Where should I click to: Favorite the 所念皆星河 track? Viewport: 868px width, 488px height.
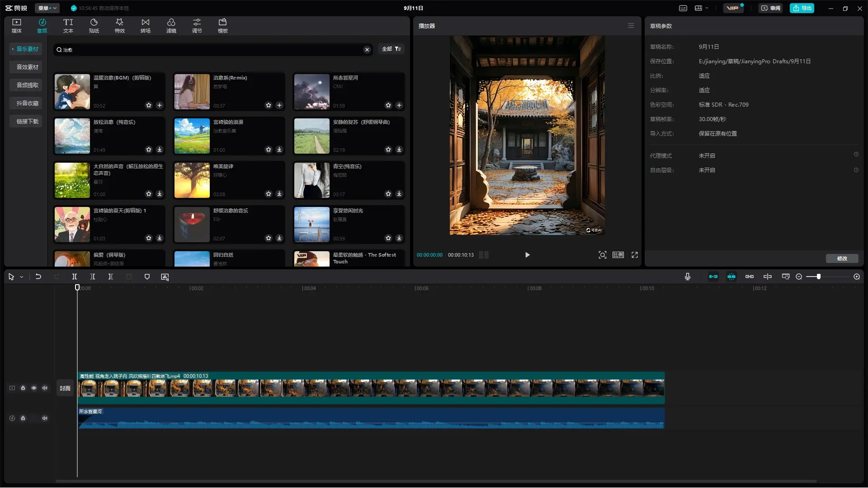tap(388, 105)
